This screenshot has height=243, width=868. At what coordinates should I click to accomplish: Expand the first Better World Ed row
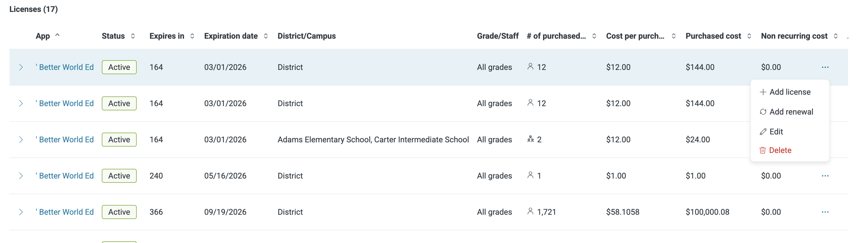point(21,67)
